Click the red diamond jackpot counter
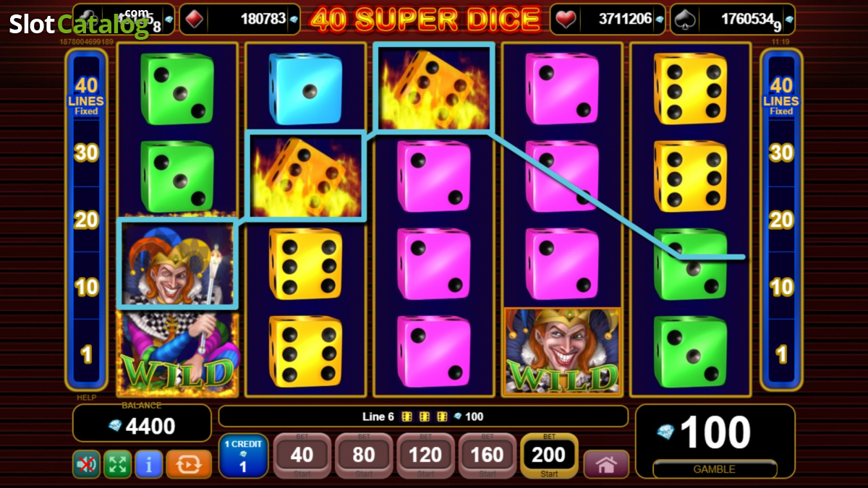The image size is (868, 488). pyautogui.click(x=239, y=20)
